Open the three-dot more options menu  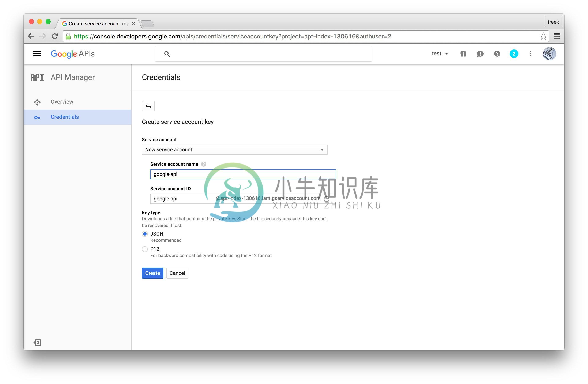click(531, 54)
